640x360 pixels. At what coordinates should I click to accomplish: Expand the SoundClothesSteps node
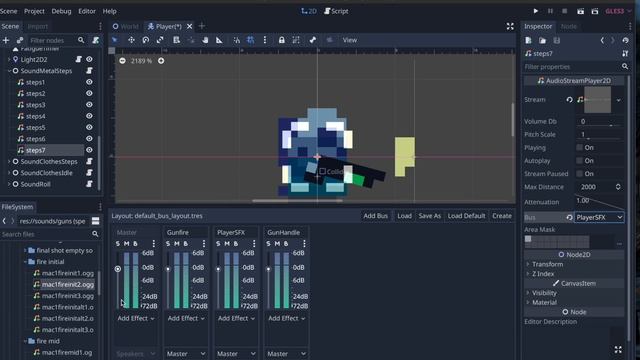point(9,162)
